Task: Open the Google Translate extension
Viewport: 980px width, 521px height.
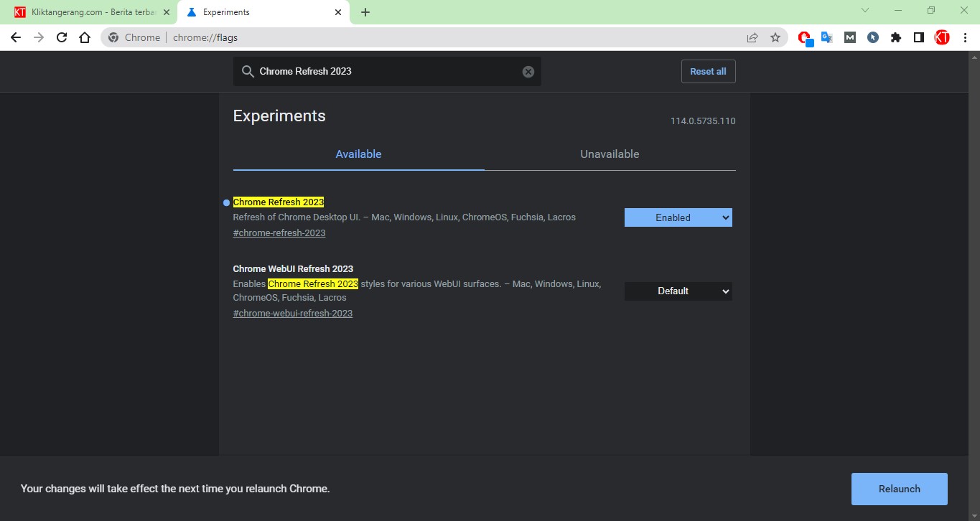Action: pos(827,38)
